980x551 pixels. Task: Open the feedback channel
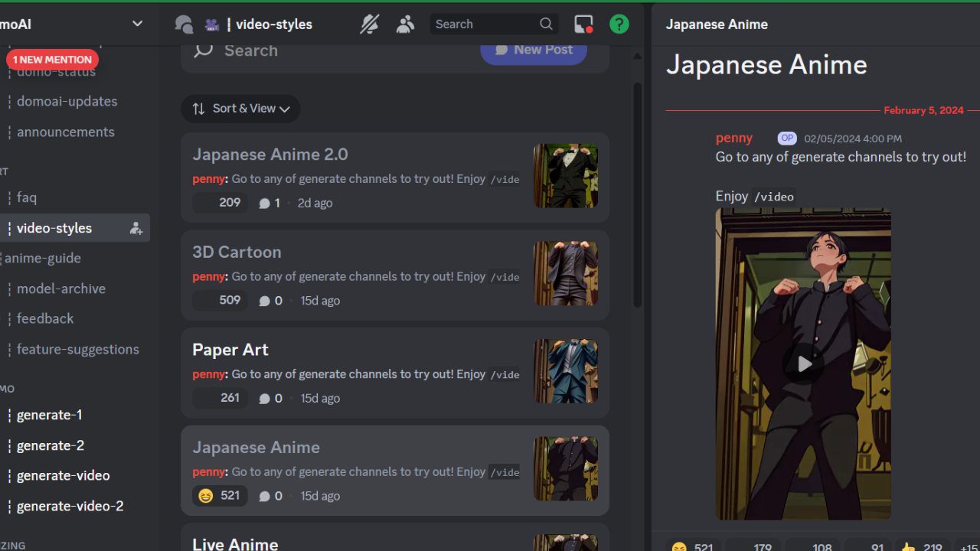click(45, 318)
